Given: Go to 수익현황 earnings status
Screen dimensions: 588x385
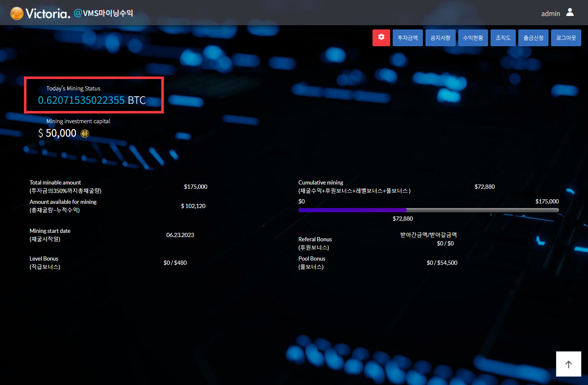Looking at the screenshot, I should (473, 38).
